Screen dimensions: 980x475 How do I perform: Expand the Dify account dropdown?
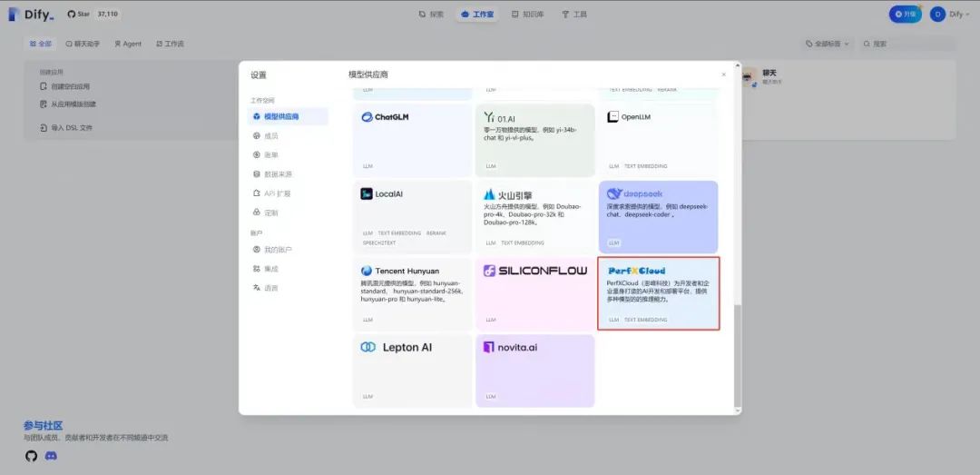[951, 14]
